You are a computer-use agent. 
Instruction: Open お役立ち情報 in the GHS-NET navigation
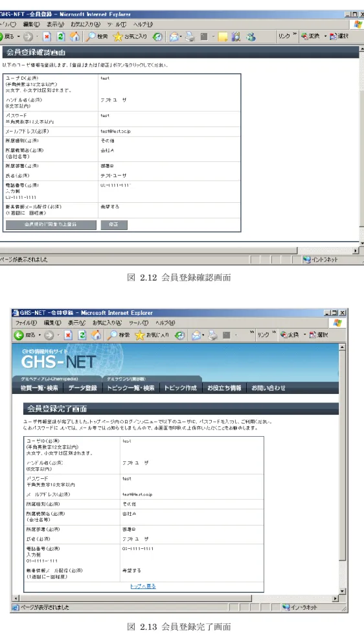(x=224, y=388)
